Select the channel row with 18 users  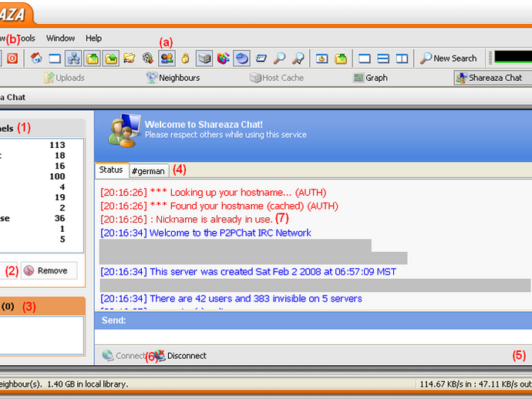tap(42, 156)
